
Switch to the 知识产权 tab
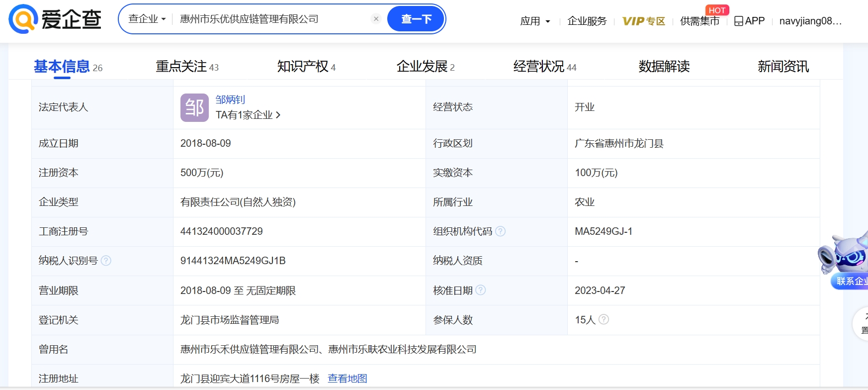[x=306, y=66]
